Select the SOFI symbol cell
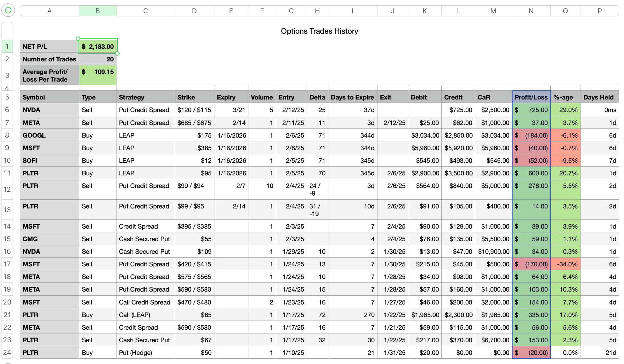The image size is (624, 364). tap(49, 160)
